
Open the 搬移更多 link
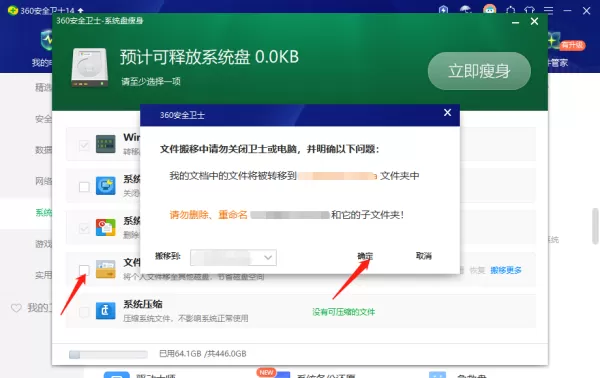(506, 270)
